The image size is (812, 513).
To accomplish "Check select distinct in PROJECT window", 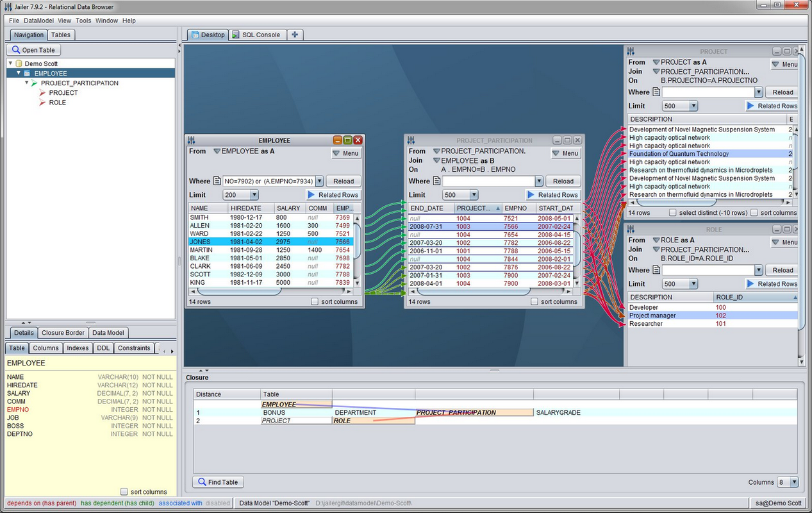I will (673, 213).
